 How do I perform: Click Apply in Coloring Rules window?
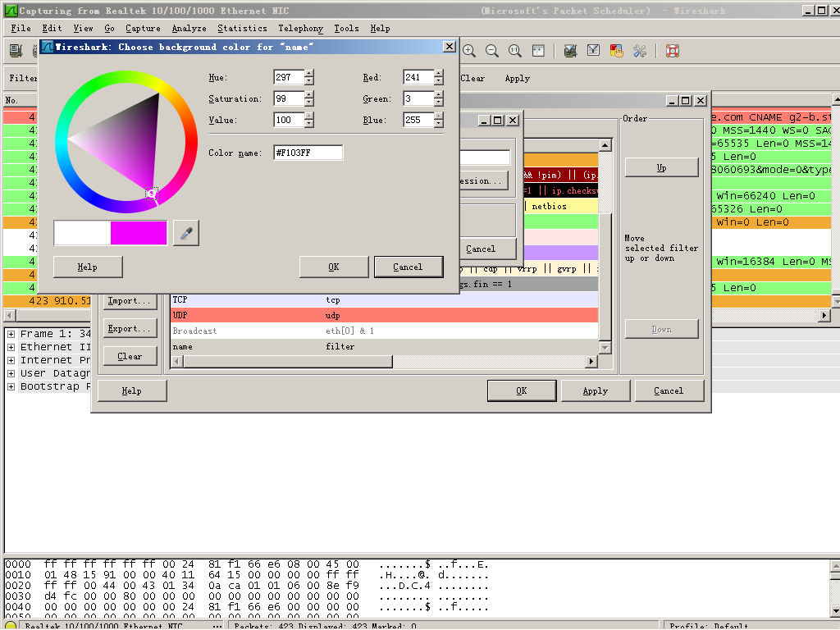pos(596,391)
